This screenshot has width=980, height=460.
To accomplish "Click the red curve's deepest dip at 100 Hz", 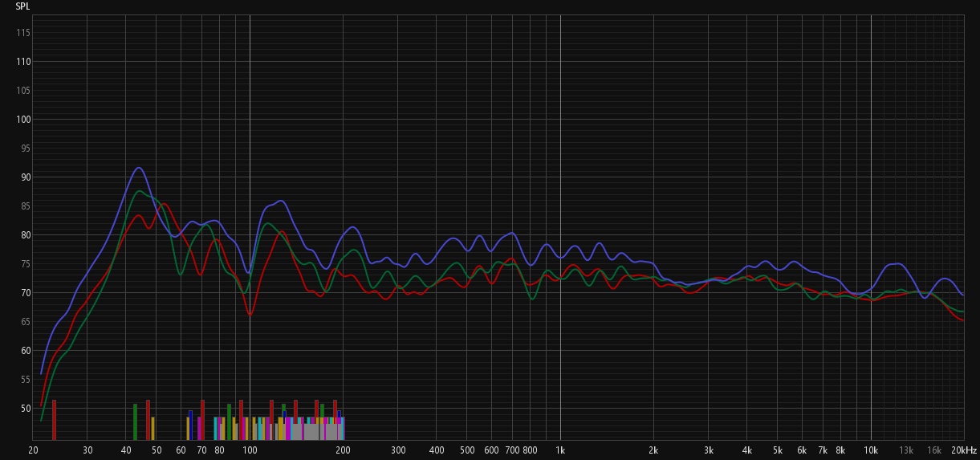I will click(x=250, y=315).
